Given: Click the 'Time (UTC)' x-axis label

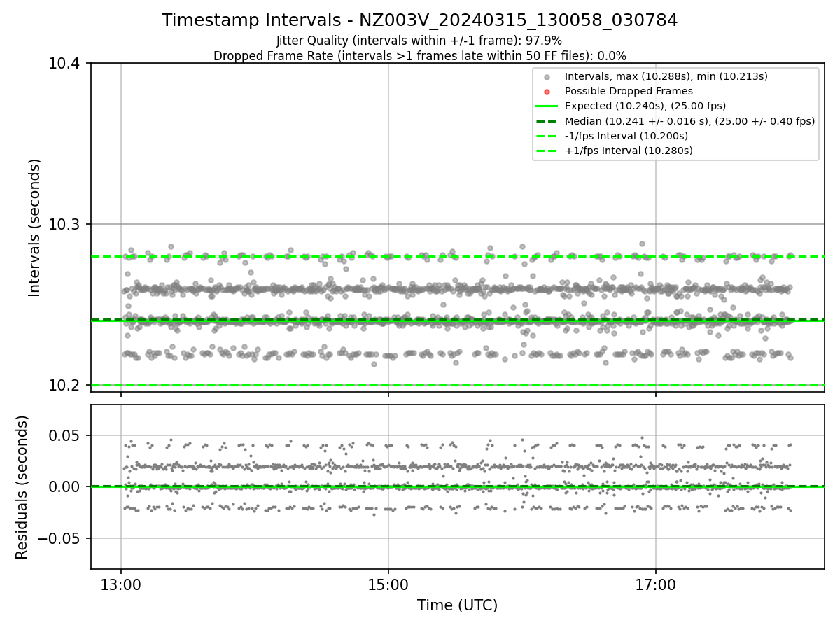Looking at the screenshot, I should (x=458, y=605).
